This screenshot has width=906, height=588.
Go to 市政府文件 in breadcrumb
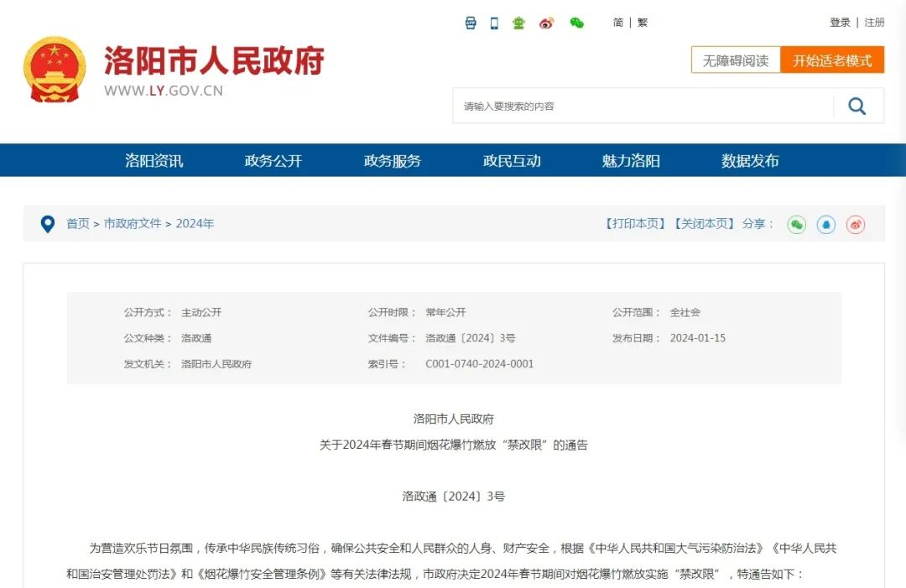pos(133,224)
